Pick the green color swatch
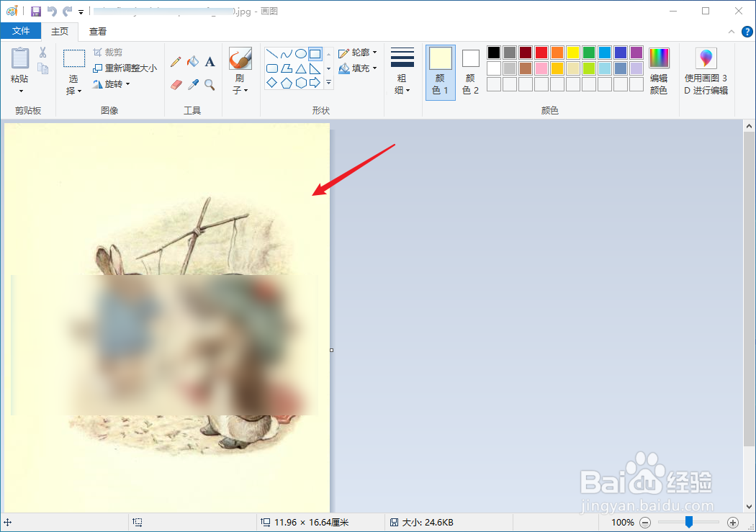This screenshot has height=532, width=756. coord(589,52)
